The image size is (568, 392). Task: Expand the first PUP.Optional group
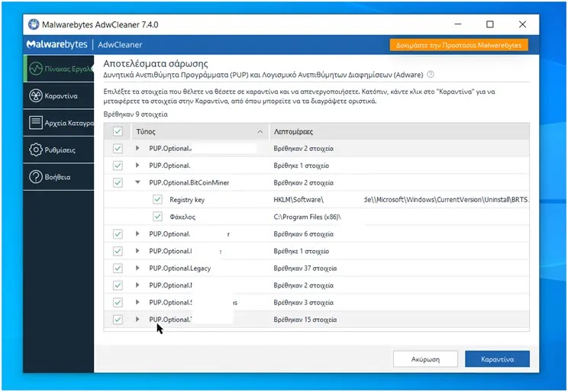coord(137,149)
